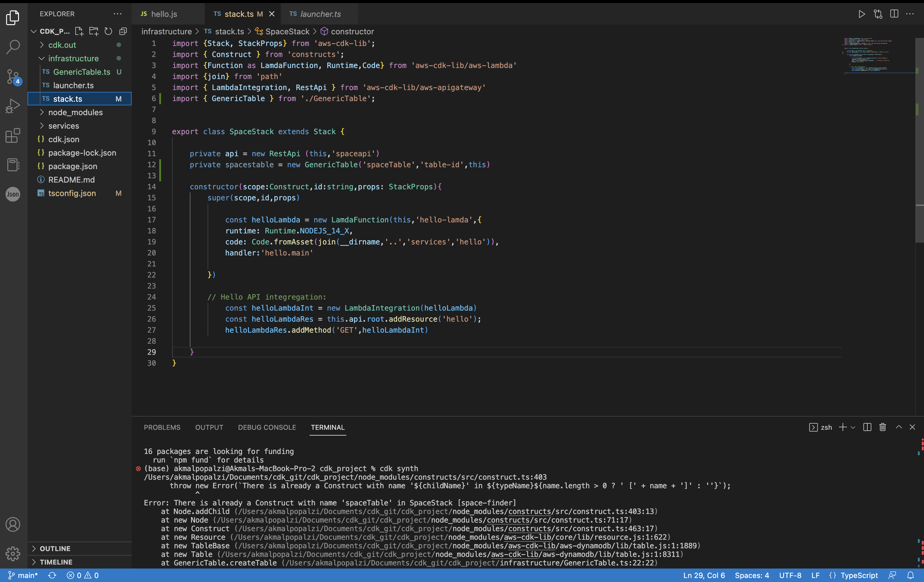
Task: Collapse all folders in Explorer
Action: click(x=123, y=31)
